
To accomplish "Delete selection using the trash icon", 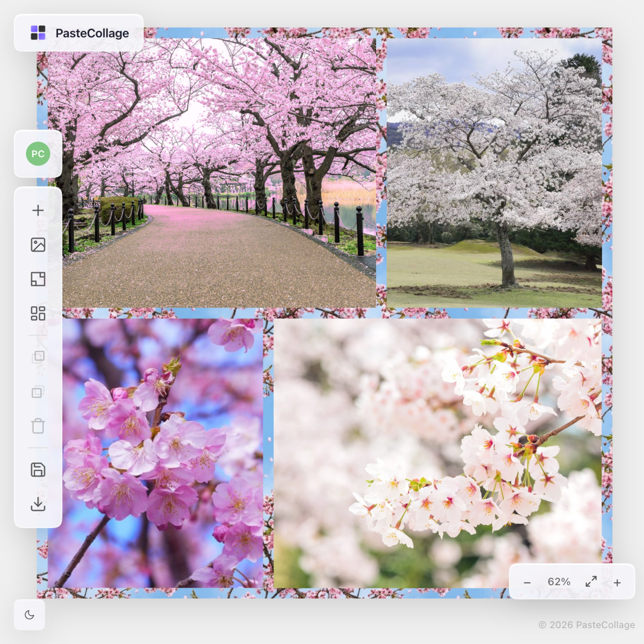I will click(38, 426).
